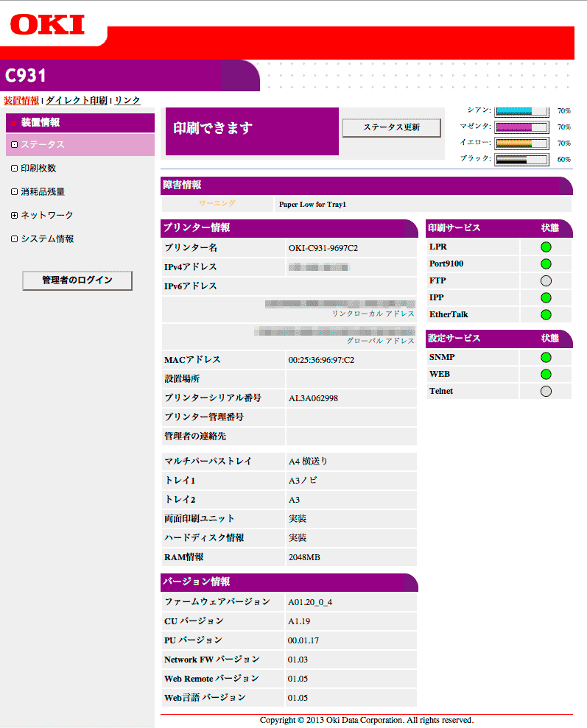Click the Paper Low for Tray1 message
The width and height of the screenshot is (587, 728).
click(312, 205)
